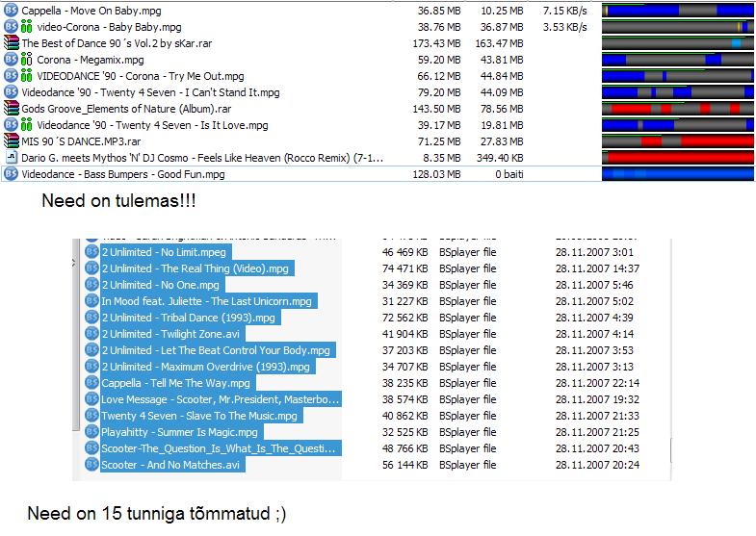Select Videodance - Bass Bumpers - Good Fun.mpg
This screenshot has height=536, width=756.
tap(123, 174)
